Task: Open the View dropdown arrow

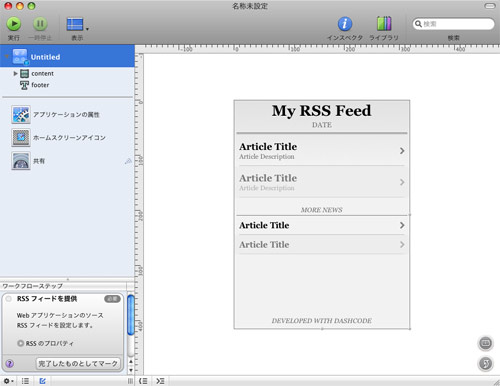Action: click(x=87, y=29)
